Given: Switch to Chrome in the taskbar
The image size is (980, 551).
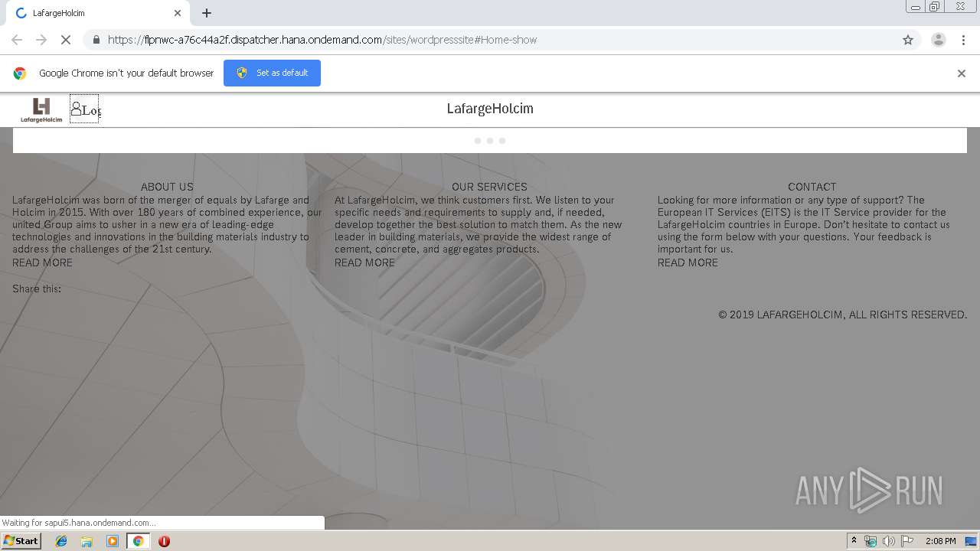Looking at the screenshot, I should (139, 541).
